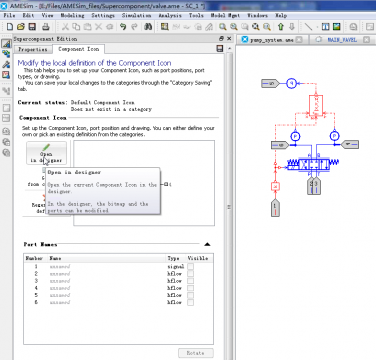Click the New file icon in toolbar
Viewport: 376px width, 360px height.
[x=10, y=27]
